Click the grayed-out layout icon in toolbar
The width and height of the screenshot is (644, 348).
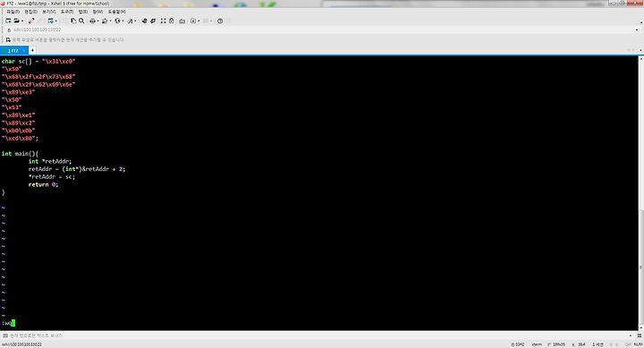click(x=206, y=21)
